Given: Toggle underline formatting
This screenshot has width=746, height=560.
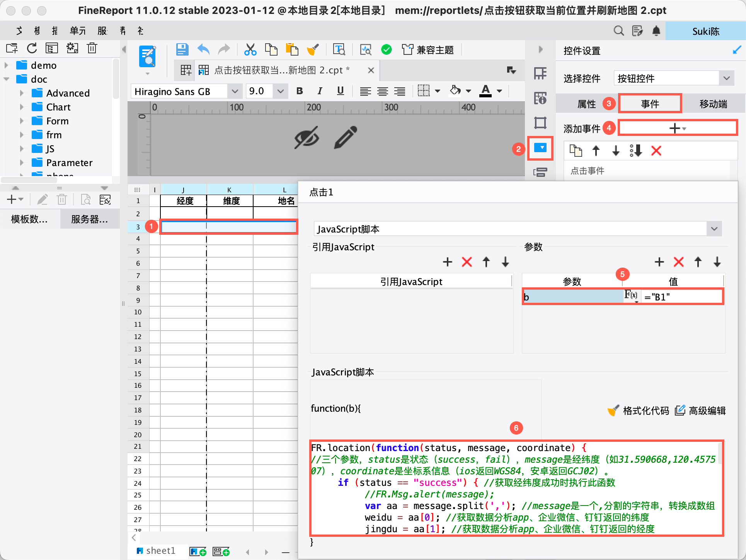Looking at the screenshot, I should point(340,91).
